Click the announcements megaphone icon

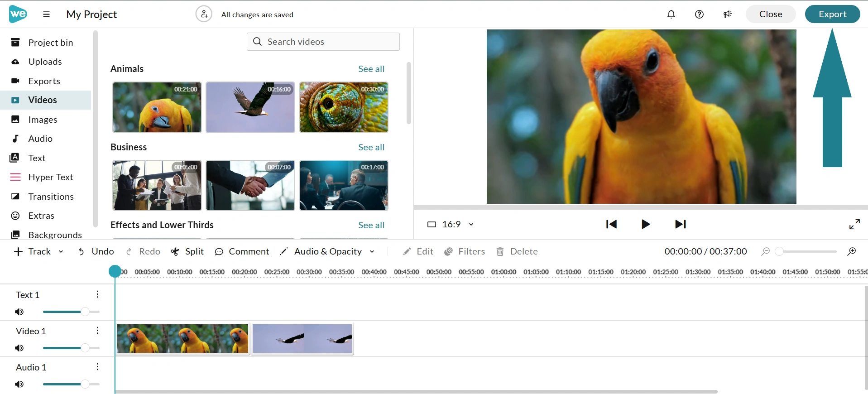click(x=728, y=14)
